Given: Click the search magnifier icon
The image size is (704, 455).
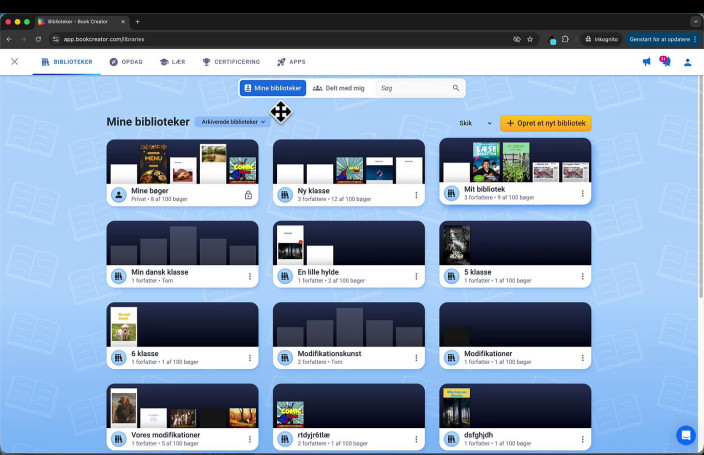Looking at the screenshot, I should click(x=456, y=88).
